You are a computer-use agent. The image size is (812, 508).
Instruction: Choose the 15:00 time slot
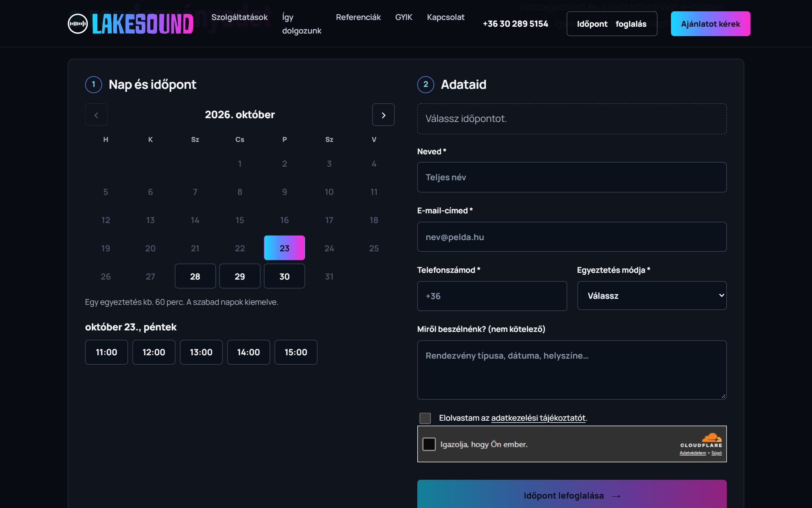pos(296,352)
